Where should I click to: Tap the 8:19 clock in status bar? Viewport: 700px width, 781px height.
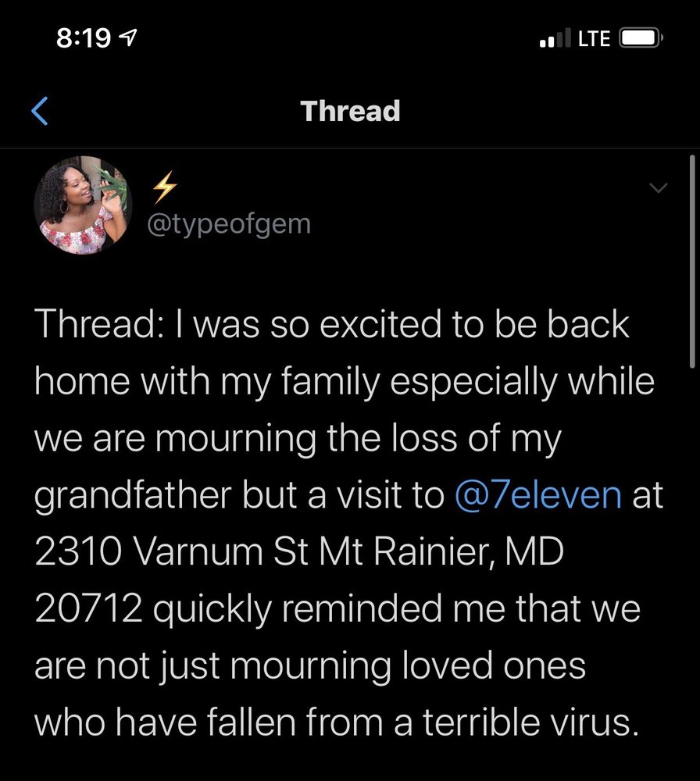click(x=84, y=38)
